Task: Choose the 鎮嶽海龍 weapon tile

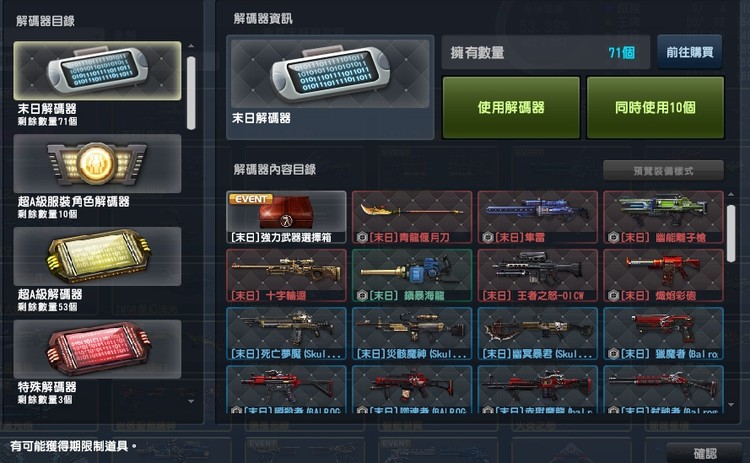Action: click(x=412, y=276)
